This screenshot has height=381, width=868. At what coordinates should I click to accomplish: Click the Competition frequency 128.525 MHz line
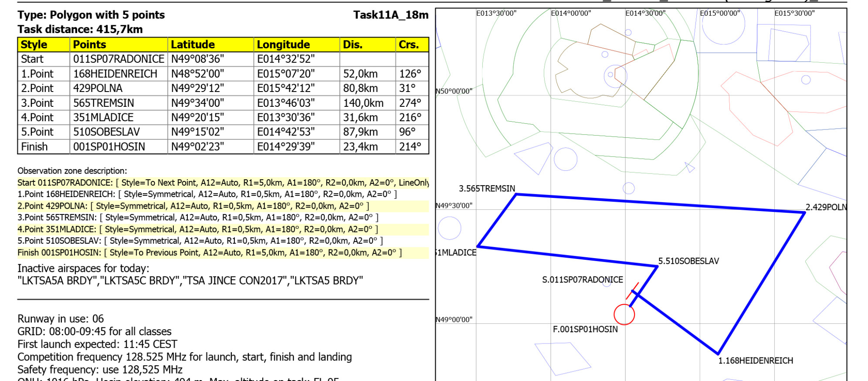coord(184,357)
